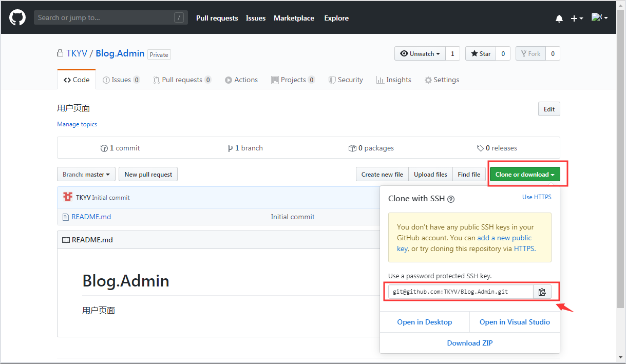The width and height of the screenshot is (626, 364).
Task: Click Find file button
Action: [469, 174]
